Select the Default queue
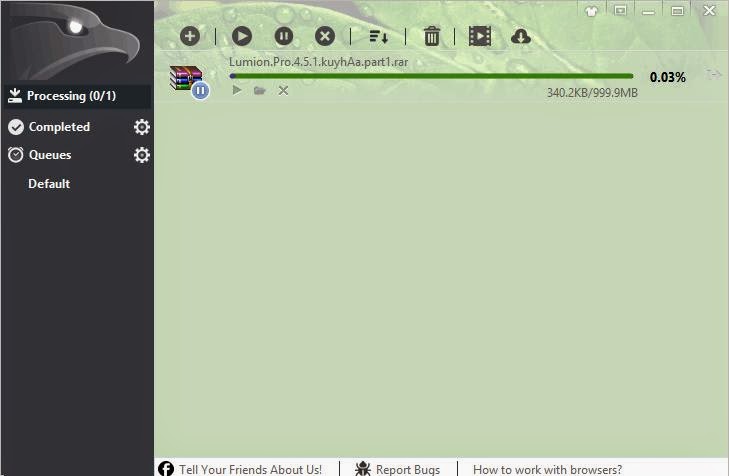This screenshot has height=476, width=729. [49, 184]
